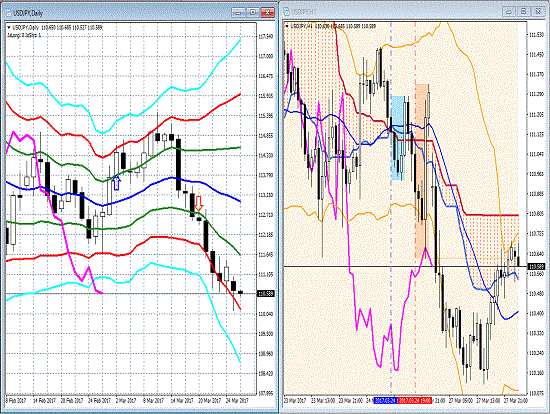The width and height of the screenshot is (550, 414).
Task: Close the USDJPY,Daily chart window
Action: (x=267, y=13)
